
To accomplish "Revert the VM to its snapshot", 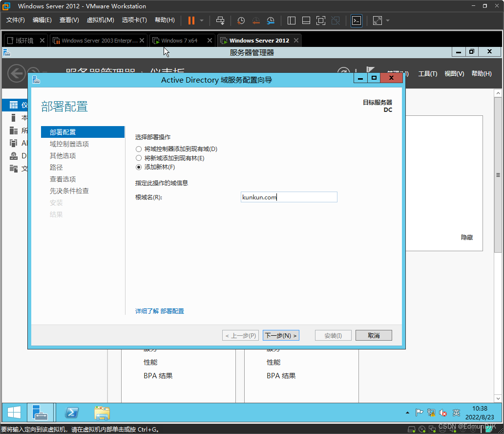I will (256, 21).
